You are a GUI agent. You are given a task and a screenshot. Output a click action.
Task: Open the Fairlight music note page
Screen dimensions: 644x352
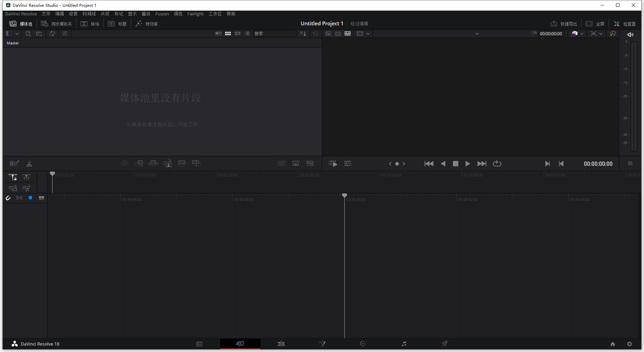(404, 344)
